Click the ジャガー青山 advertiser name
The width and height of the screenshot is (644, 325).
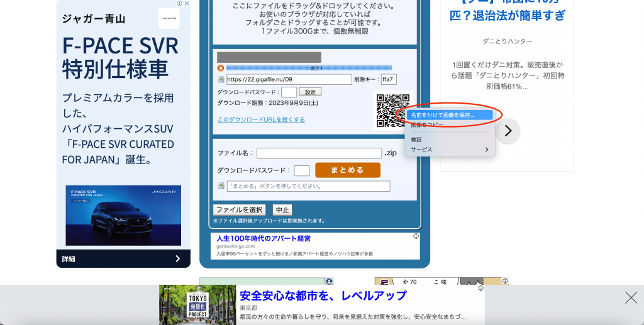point(94,18)
